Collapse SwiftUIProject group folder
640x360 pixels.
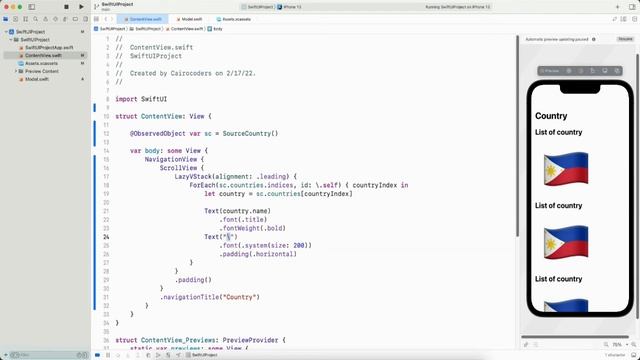pyautogui.click(x=11, y=40)
